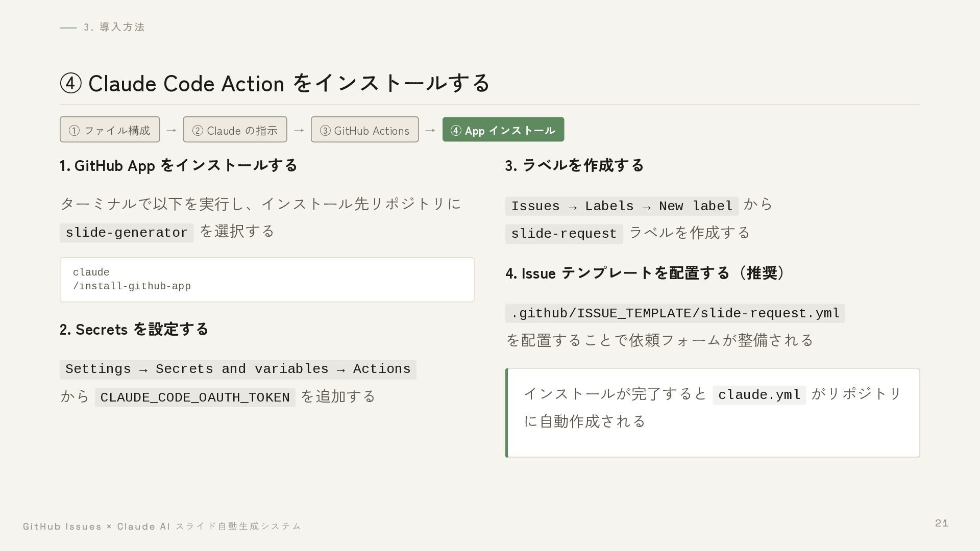Select the ② Claude の指示 step
Image resolution: width=980 pixels, height=551 pixels.
[235, 130]
